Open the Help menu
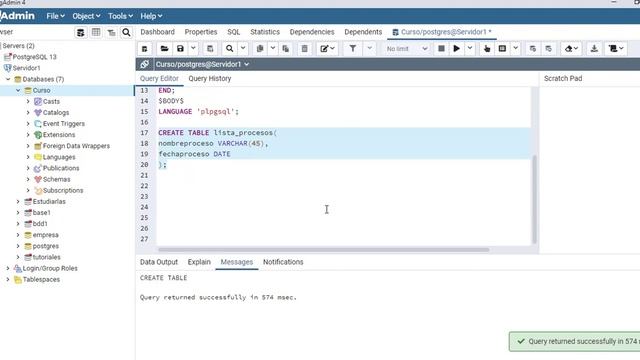The image size is (640, 360). pos(151,16)
